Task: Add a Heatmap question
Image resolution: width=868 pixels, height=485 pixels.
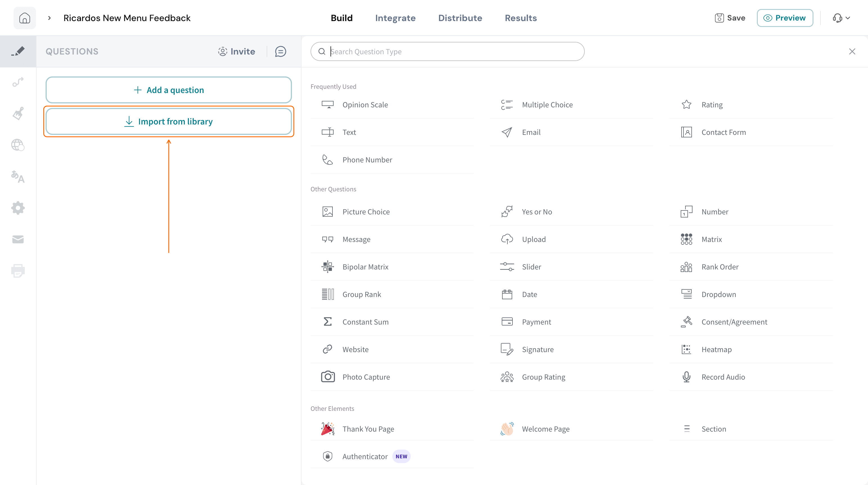Action: pos(751,350)
